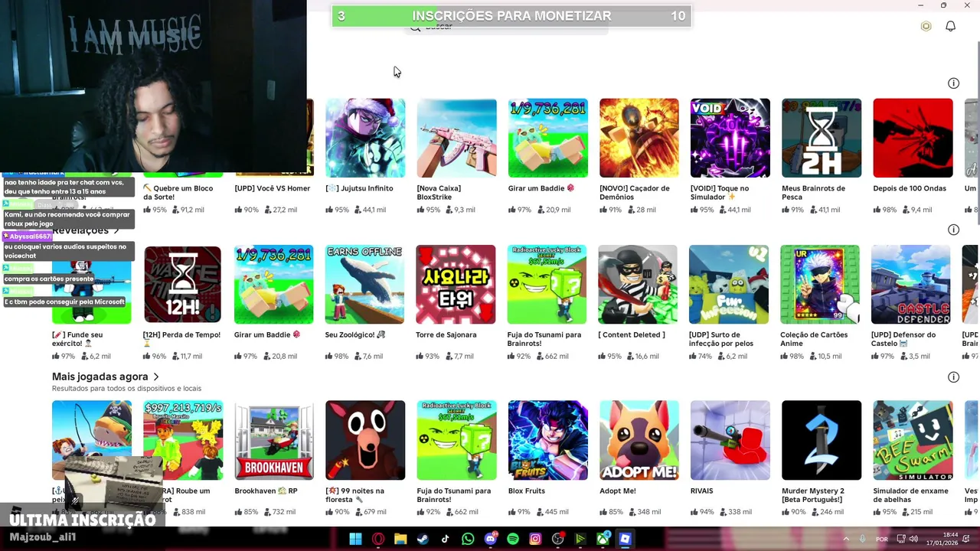Image resolution: width=980 pixels, height=551 pixels.
Task: Open the Murder Mystery 2 game thumbnail
Action: (x=822, y=440)
